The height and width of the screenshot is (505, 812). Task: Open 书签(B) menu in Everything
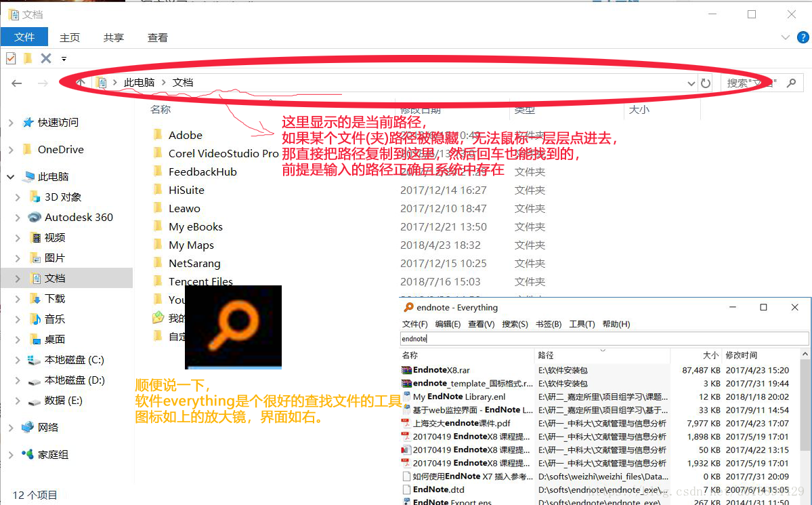point(549,324)
